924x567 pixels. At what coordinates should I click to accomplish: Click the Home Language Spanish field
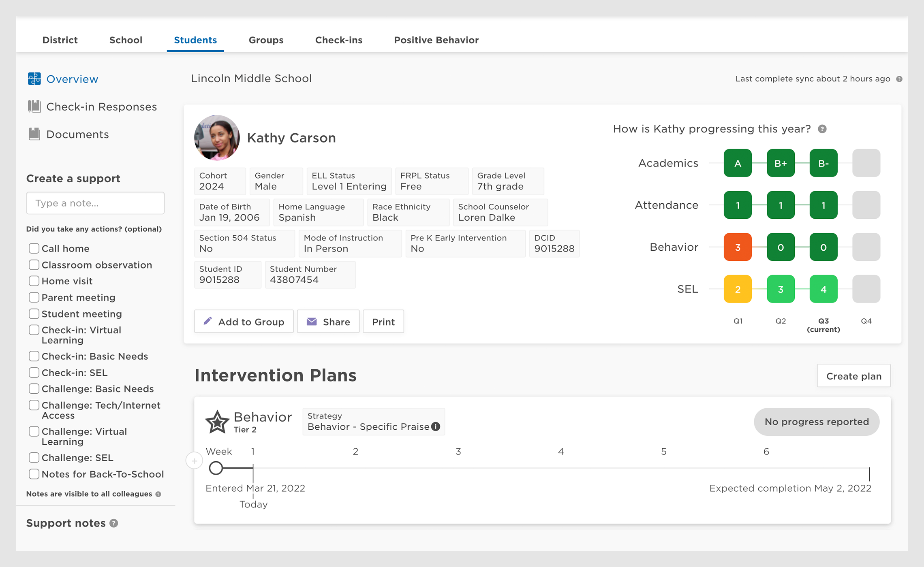click(x=318, y=212)
